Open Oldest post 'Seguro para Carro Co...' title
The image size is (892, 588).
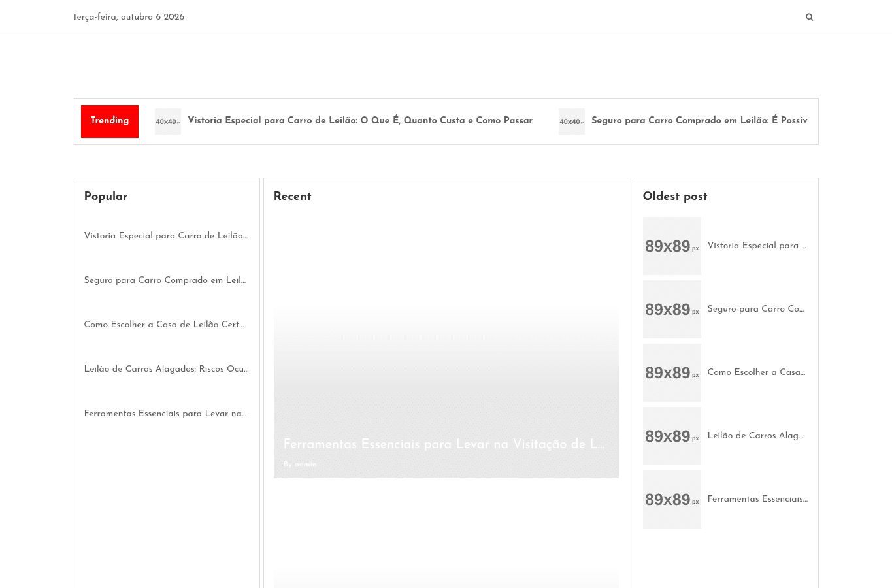[x=756, y=309]
